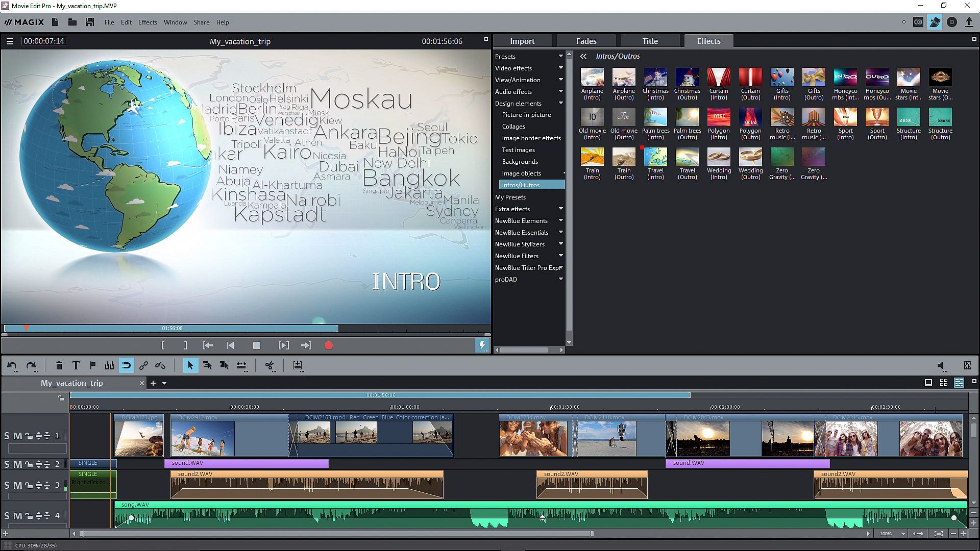
Task: Click the ungroup broken link icon
Action: click(160, 365)
